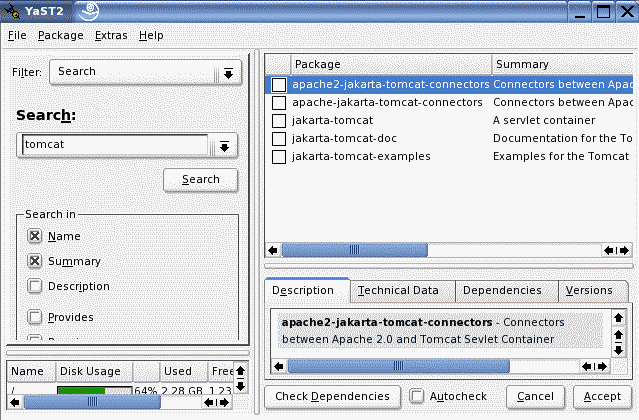Click the Package column header

391,64
